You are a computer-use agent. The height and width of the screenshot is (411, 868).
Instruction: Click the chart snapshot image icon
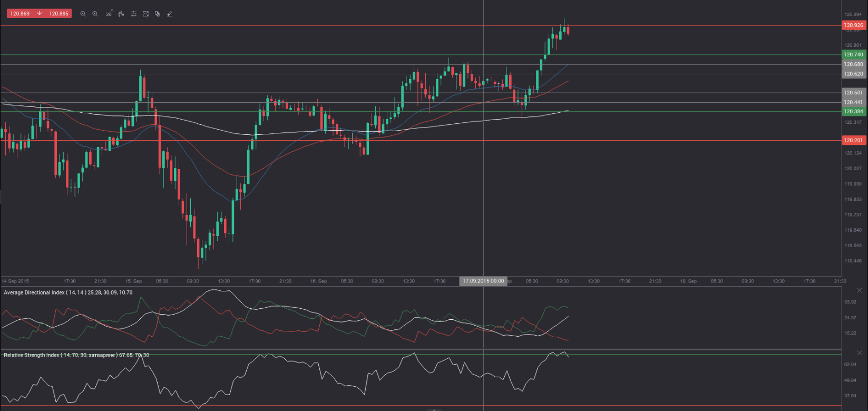click(x=145, y=14)
